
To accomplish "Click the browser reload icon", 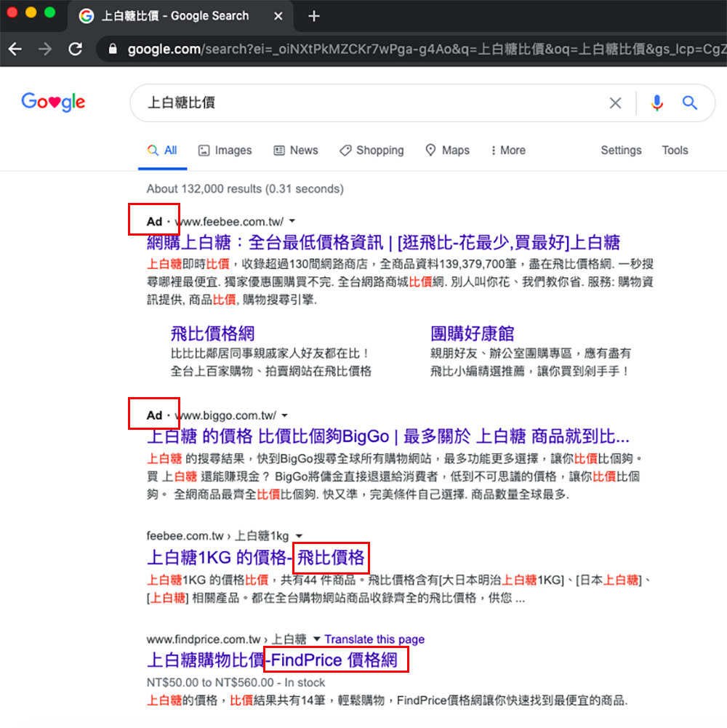I will tap(75, 49).
